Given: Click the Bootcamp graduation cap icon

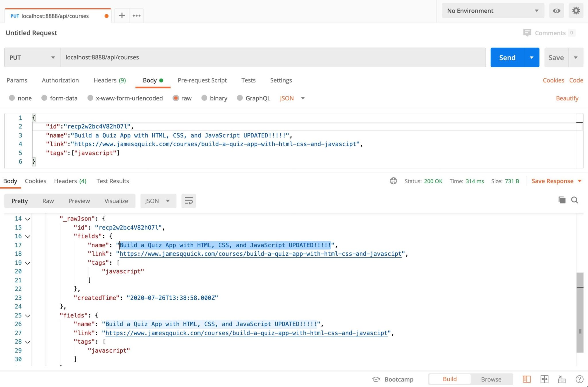Looking at the screenshot, I should (375, 379).
